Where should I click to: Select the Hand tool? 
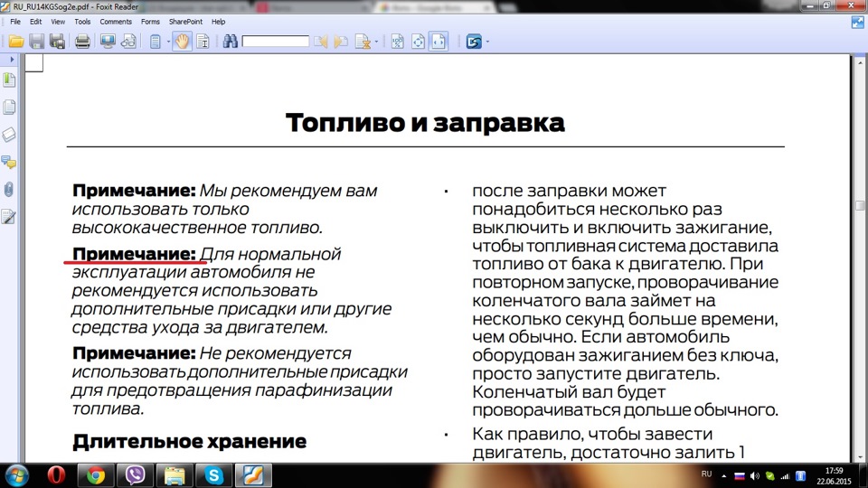point(182,42)
